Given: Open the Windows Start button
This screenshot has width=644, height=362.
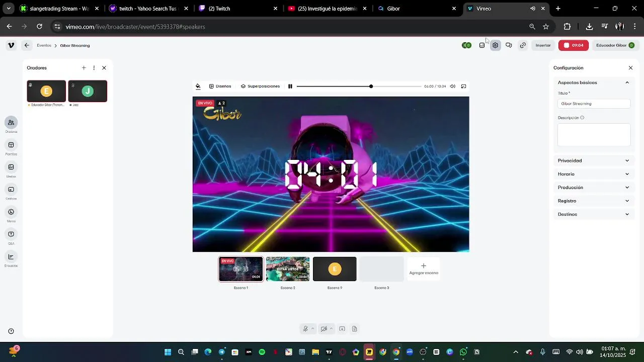Looking at the screenshot, I should point(168,352).
